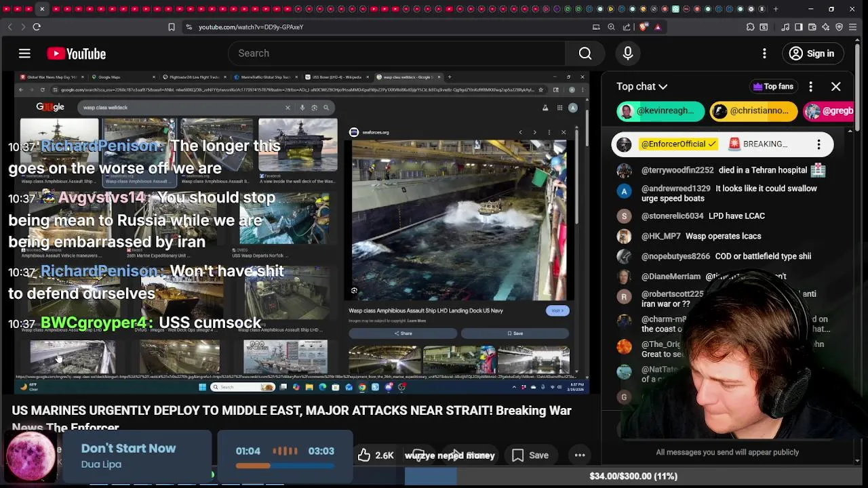
Task: Bookmark this page from the address bar
Action: tap(172, 27)
